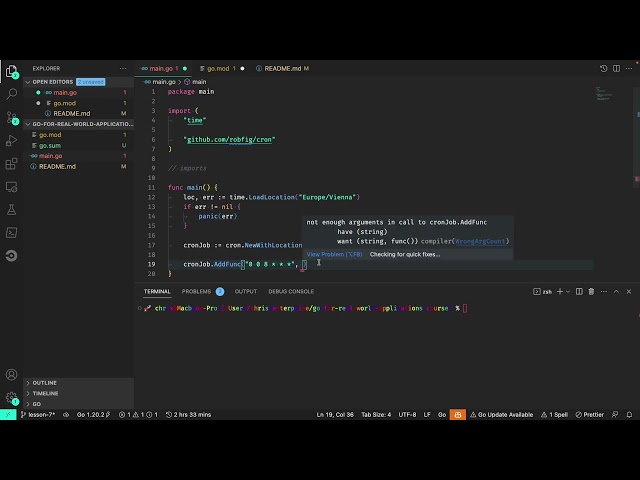Open the Source Control view icon
This screenshot has width=640, height=480.
coord(11,118)
